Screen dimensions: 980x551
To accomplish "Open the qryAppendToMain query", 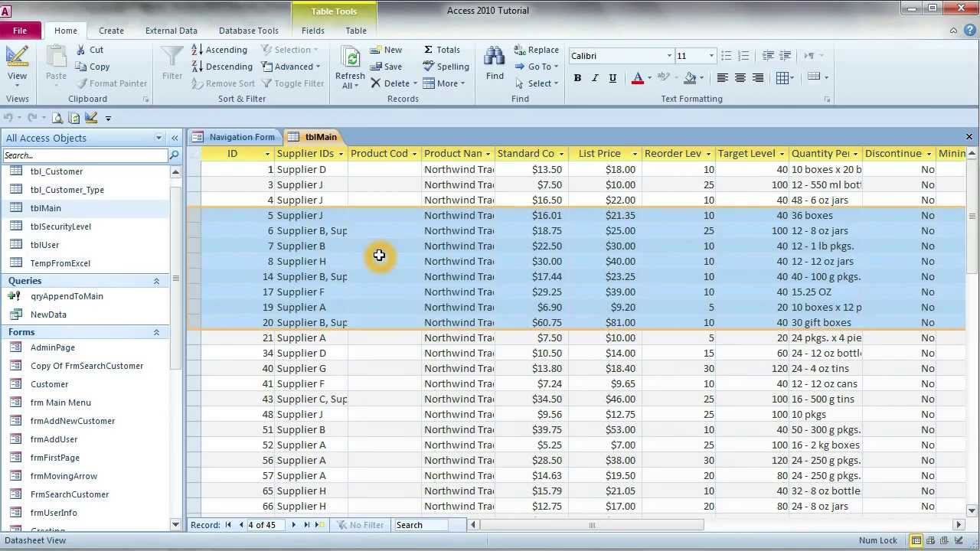I will coord(67,296).
